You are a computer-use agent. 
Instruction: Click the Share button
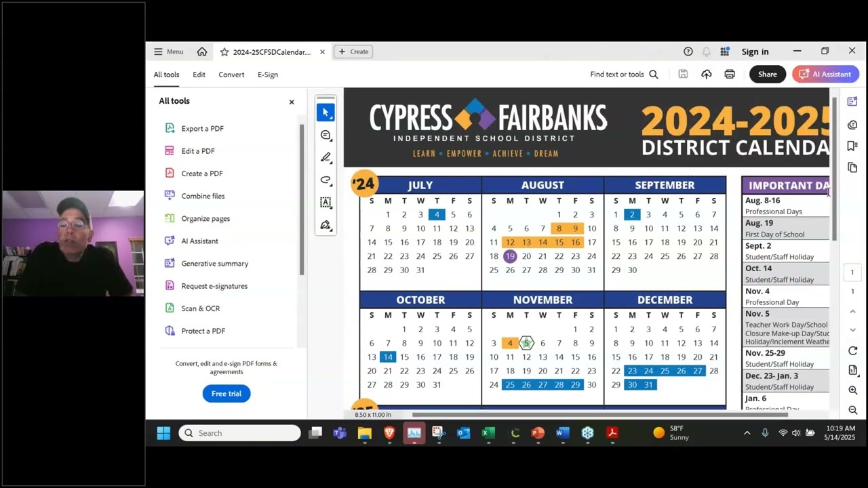(768, 75)
